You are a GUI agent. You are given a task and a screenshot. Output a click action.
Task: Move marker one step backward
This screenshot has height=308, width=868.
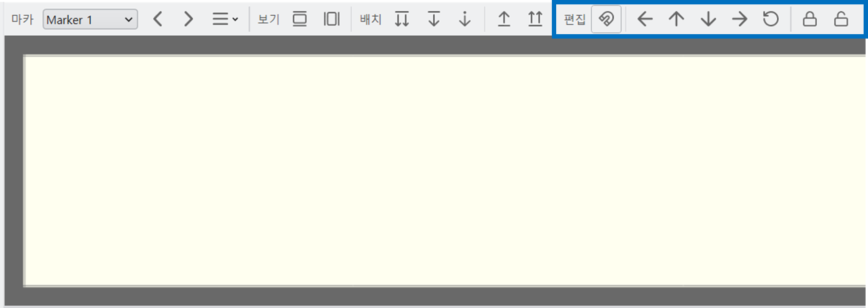tap(434, 19)
